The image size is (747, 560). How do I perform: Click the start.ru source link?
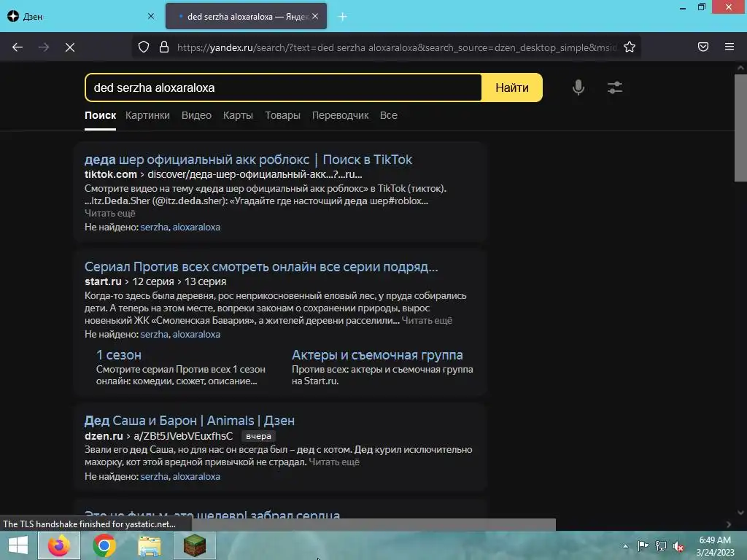pos(103,281)
